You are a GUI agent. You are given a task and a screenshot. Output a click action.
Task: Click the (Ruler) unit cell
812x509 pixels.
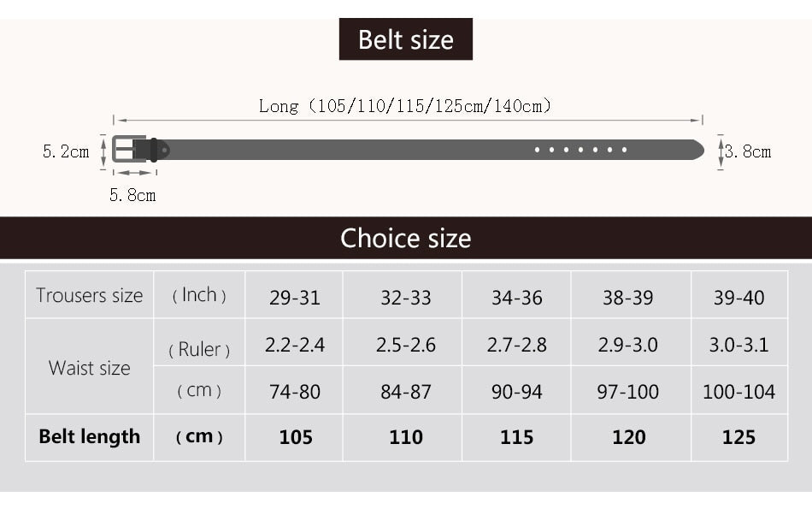tap(199, 349)
